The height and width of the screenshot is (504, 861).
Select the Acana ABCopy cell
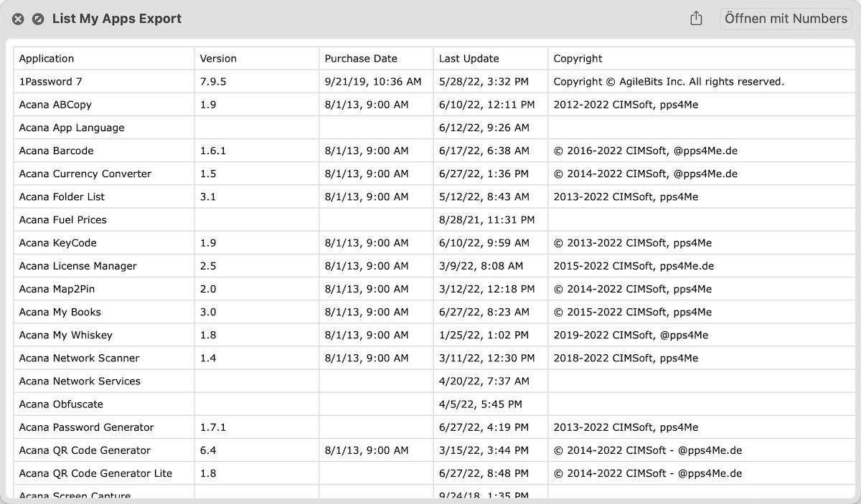tap(104, 105)
